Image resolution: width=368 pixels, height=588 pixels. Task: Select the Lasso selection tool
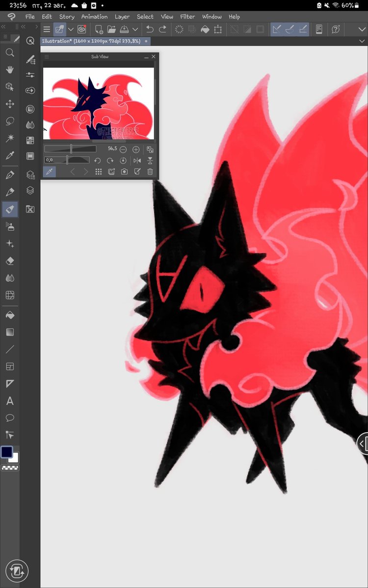pyautogui.click(x=9, y=121)
